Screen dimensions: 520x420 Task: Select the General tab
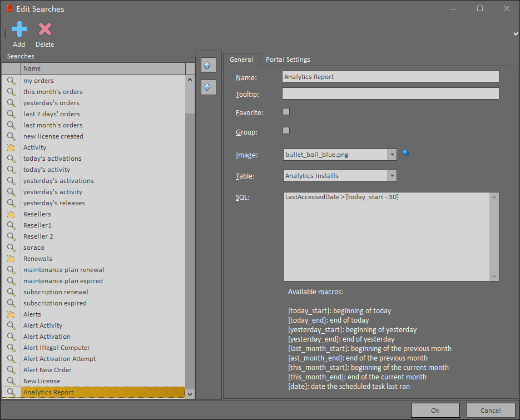tap(241, 60)
